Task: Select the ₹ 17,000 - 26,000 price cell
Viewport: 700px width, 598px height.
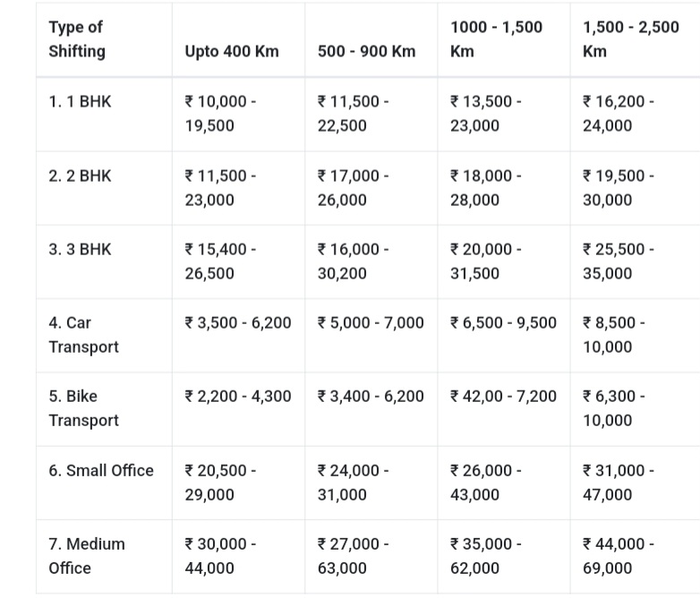Action: coord(353,188)
